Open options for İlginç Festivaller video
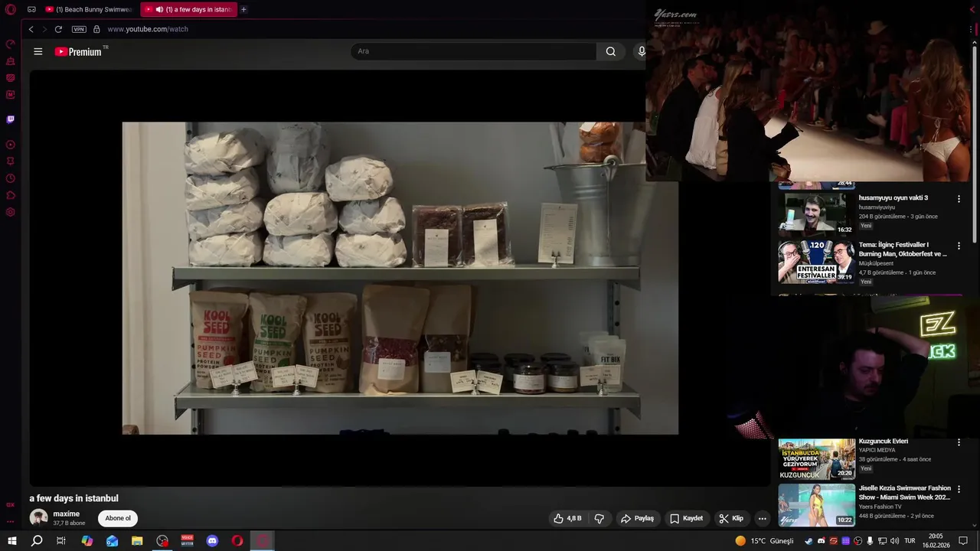 [x=959, y=246]
